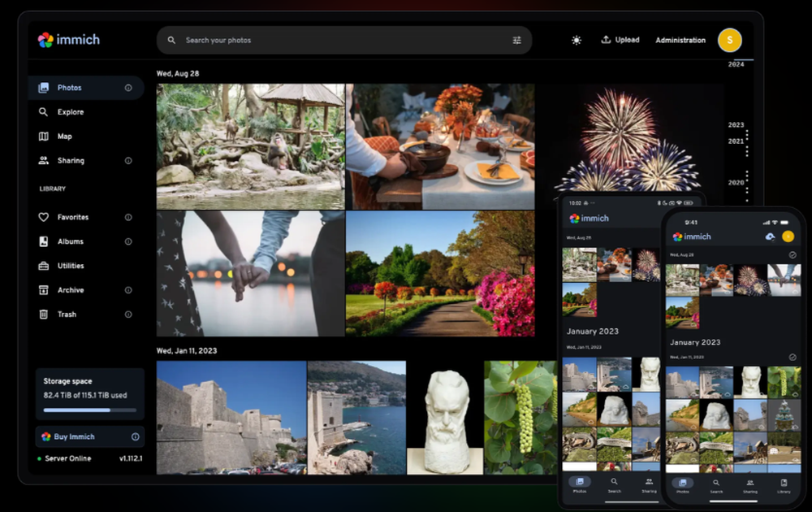The height and width of the screenshot is (512, 812).
Task: Open the yellow S account avatar
Action: click(730, 40)
